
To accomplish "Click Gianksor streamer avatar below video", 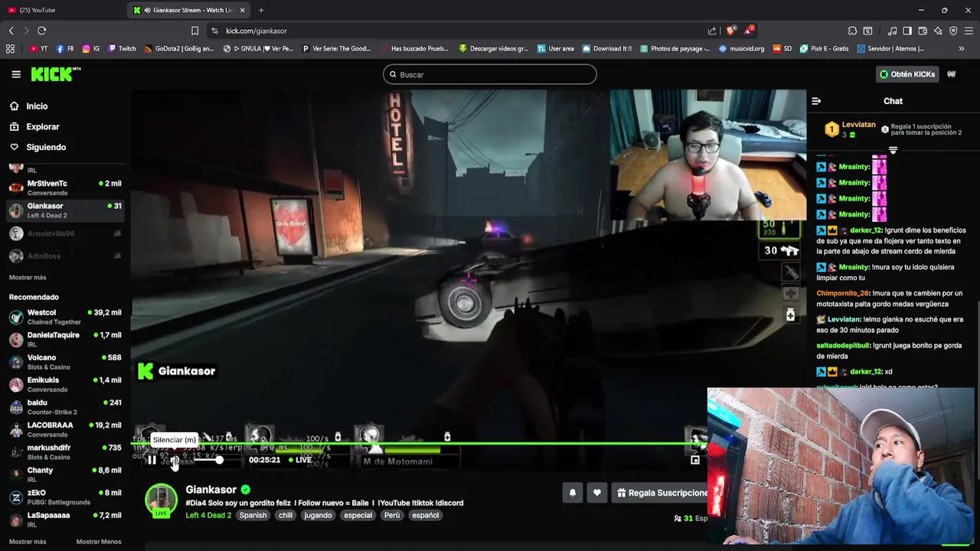I will pyautogui.click(x=161, y=500).
